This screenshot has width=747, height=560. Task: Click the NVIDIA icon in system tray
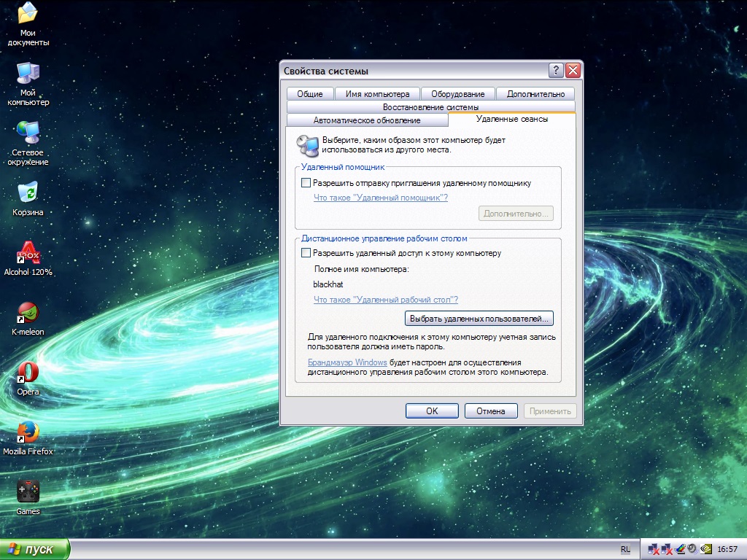click(x=706, y=549)
